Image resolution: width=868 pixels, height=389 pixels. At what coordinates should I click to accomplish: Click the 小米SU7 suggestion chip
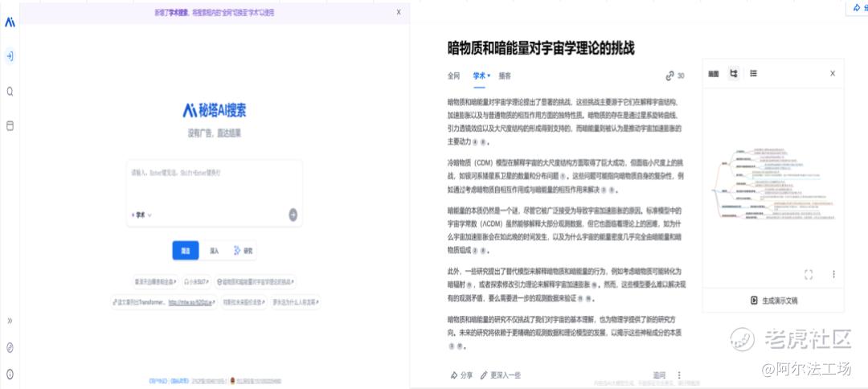(197, 282)
